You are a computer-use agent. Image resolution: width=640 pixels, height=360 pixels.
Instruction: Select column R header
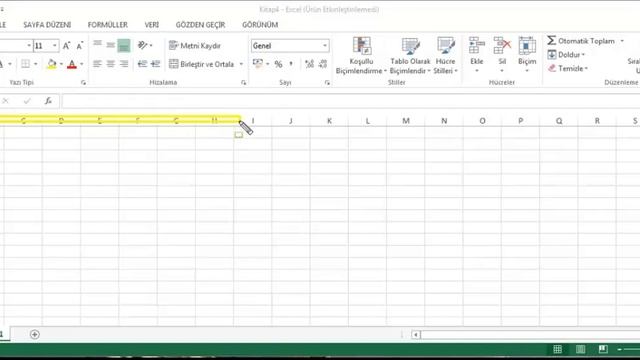click(597, 121)
